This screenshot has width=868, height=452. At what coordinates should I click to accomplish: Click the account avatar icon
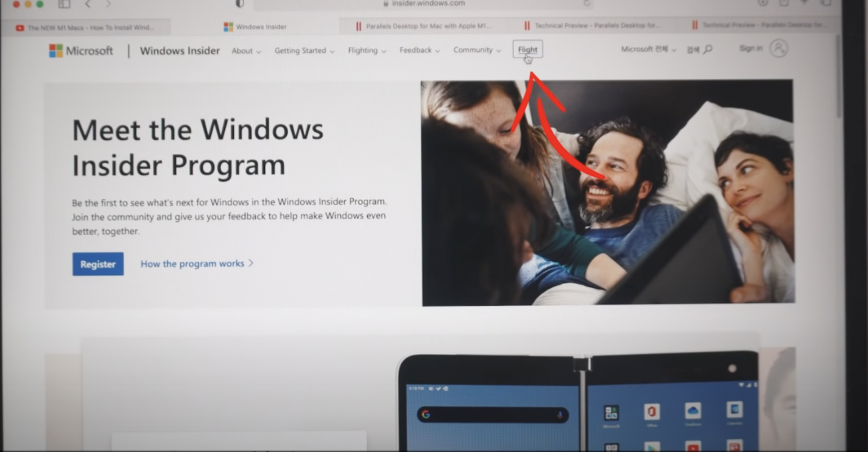(779, 48)
